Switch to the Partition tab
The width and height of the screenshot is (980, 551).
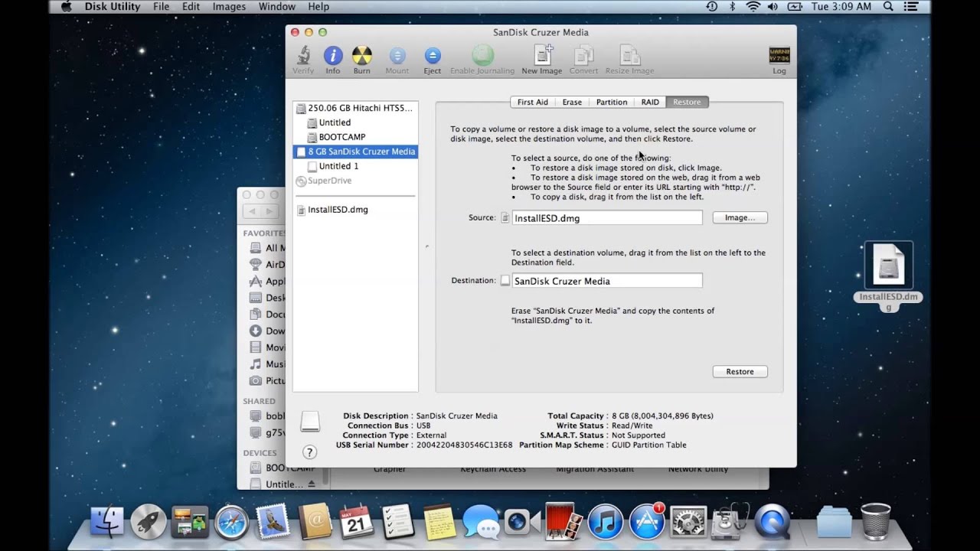612,102
